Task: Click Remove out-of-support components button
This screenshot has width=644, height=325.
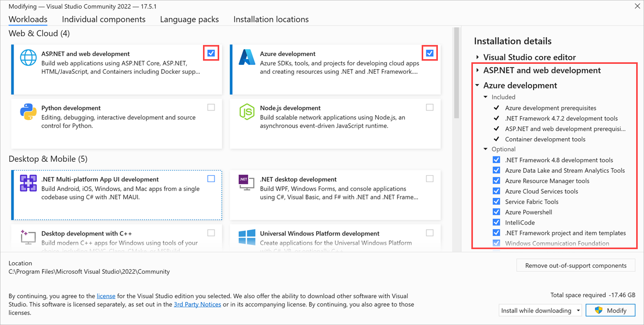Action: [576, 265]
